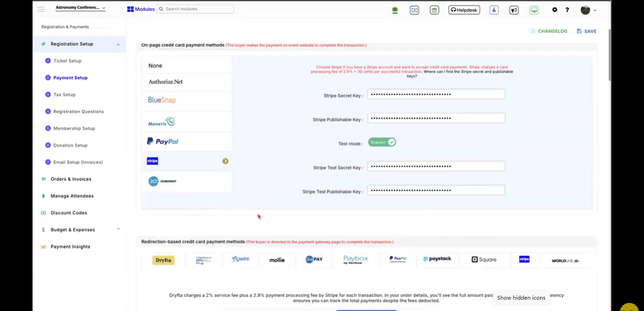Collapse the Registration Setup section
The height and width of the screenshot is (311, 644).
118,43
